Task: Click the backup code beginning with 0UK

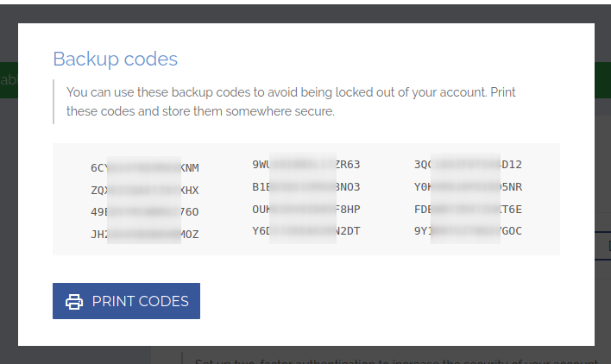Action: coord(305,209)
